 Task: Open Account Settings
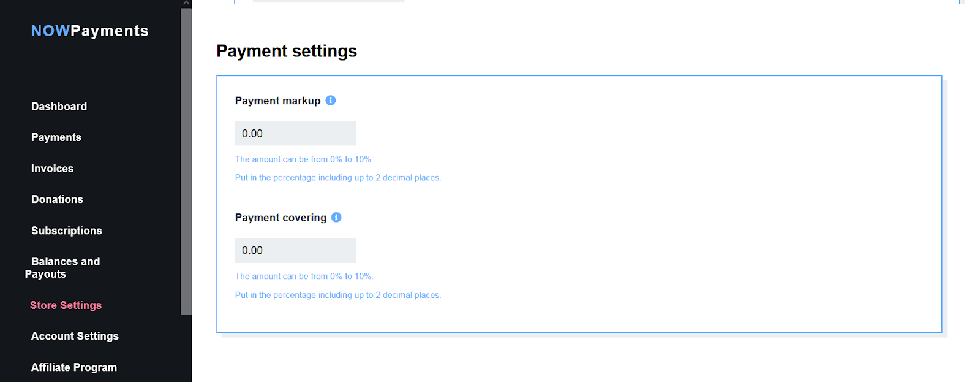coord(75,336)
